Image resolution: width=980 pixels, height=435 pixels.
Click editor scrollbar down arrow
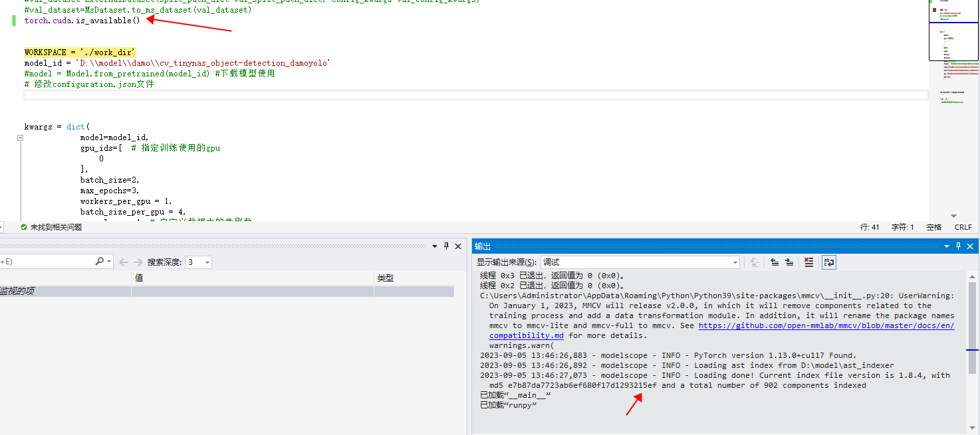point(954,217)
